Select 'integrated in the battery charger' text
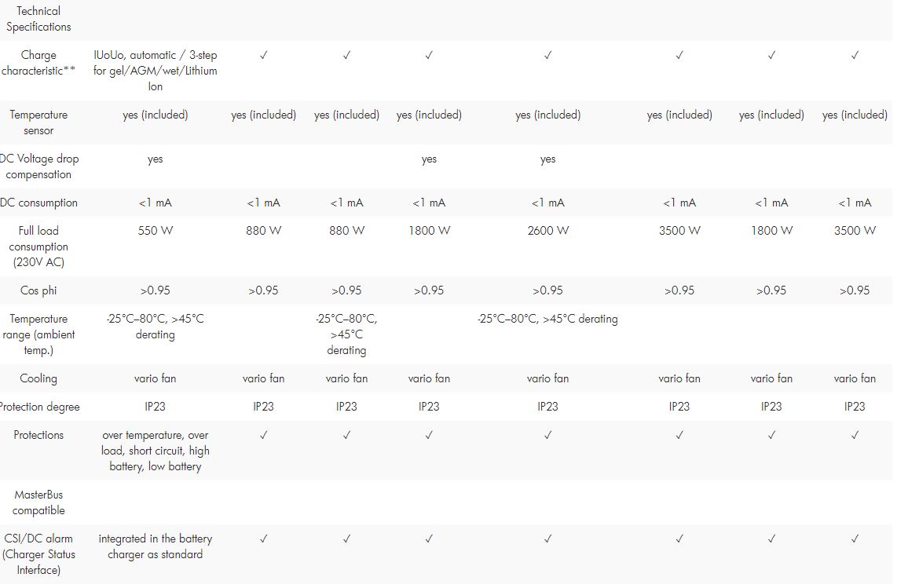The height and width of the screenshot is (588, 897). 156,546
